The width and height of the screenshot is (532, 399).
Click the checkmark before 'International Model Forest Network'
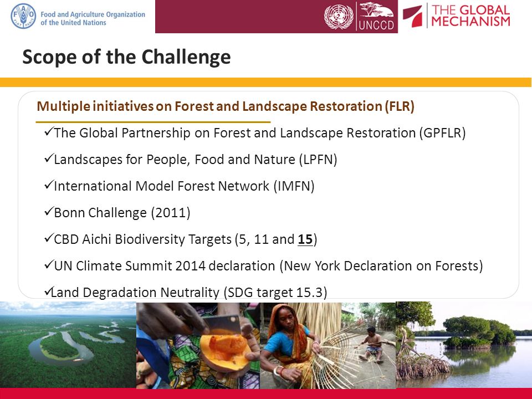(x=49, y=185)
